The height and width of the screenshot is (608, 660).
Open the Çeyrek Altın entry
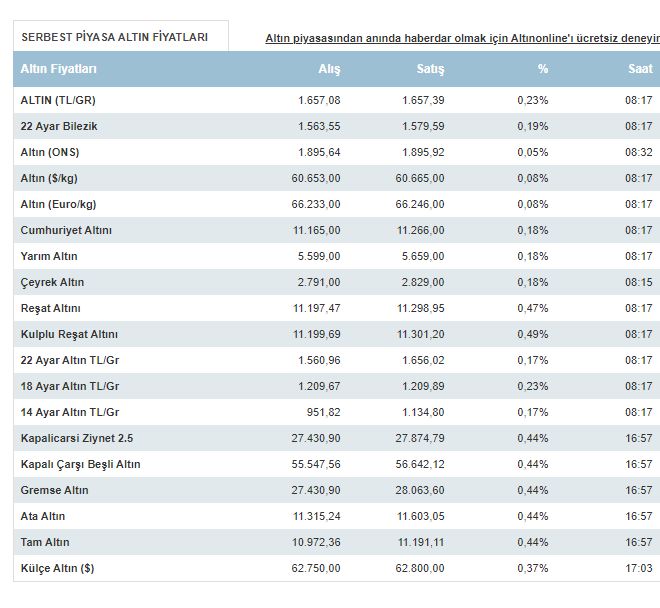click(52, 282)
